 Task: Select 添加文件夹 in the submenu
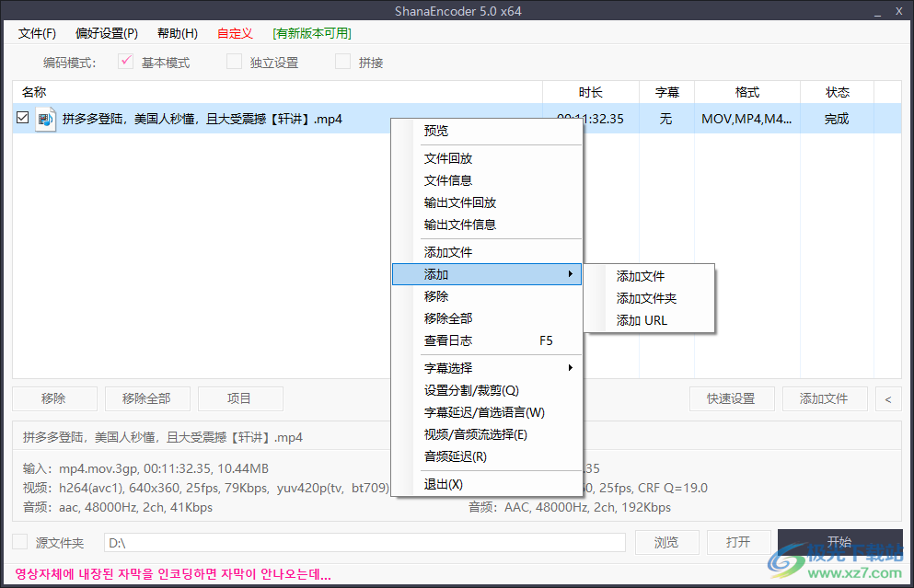point(647,297)
